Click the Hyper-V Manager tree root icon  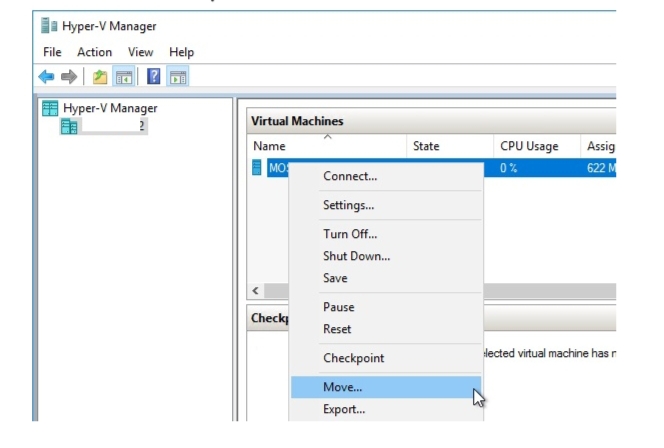[x=50, y=108]
